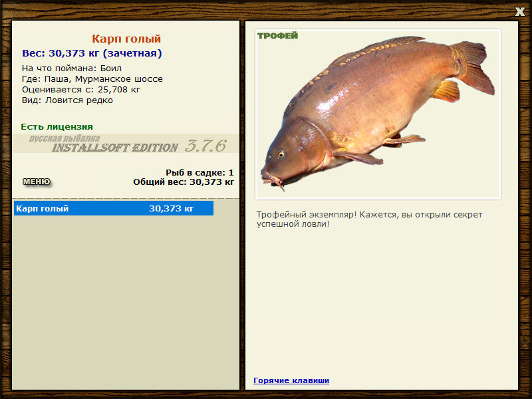532x399 pixels.
Task: Click the Вид: Ловится редко line
Action: click(x=67, y=100)
